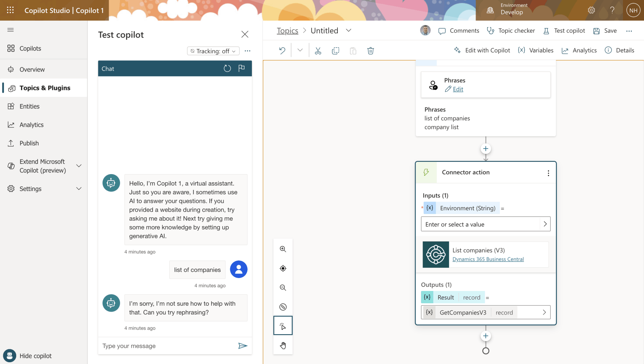Image resolution: width=644 pixels, height=364 pixels.
Task: Open GetCompaniesV3 output variable picker
Action: (544, 312)
